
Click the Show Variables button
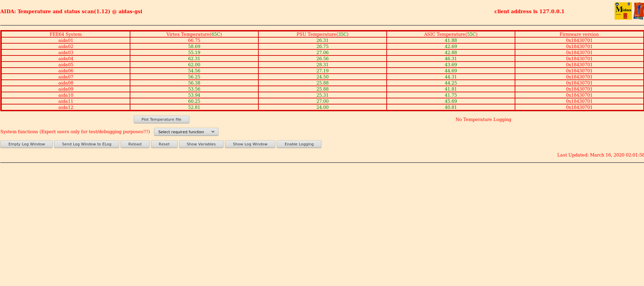[201, 144]
